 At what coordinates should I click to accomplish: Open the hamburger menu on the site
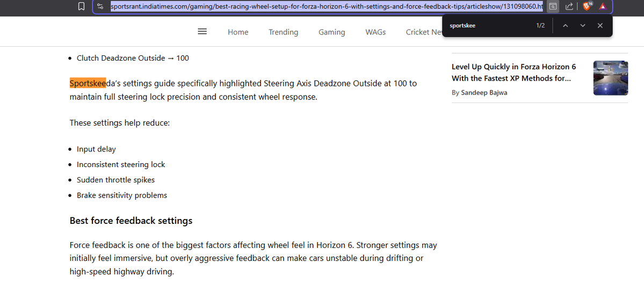pos(202,32)
